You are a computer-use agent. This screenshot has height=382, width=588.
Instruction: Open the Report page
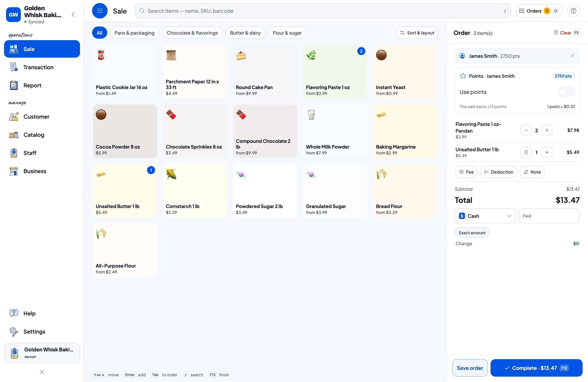tap(42, 85)
